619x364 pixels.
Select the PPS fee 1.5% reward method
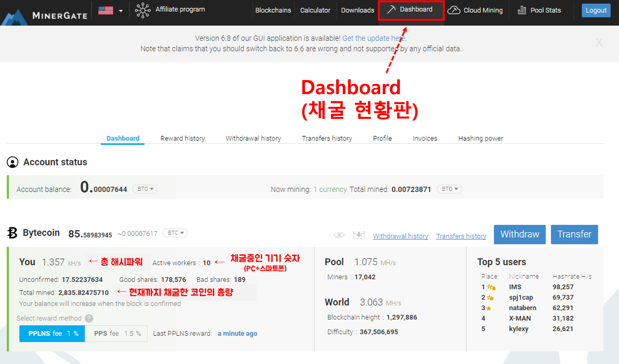click(x=116, y=334)
